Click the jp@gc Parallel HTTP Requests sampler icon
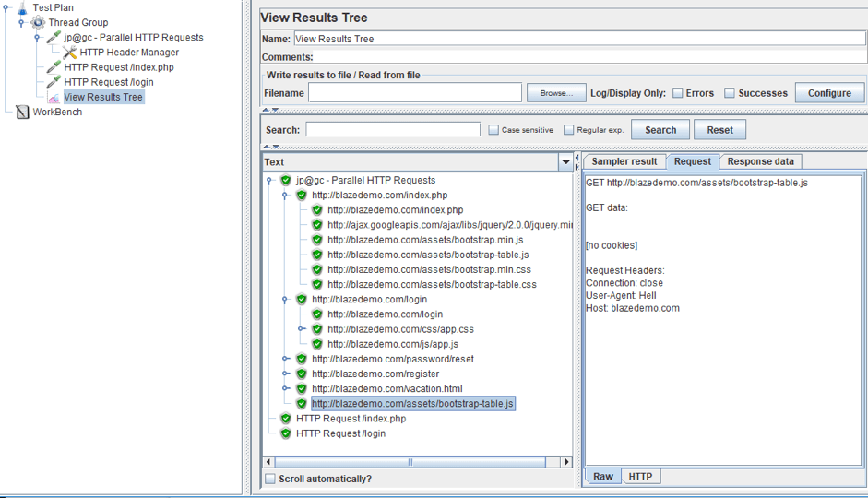The height and width of the screenshot is (498, 868). click(x=54, y=38)
